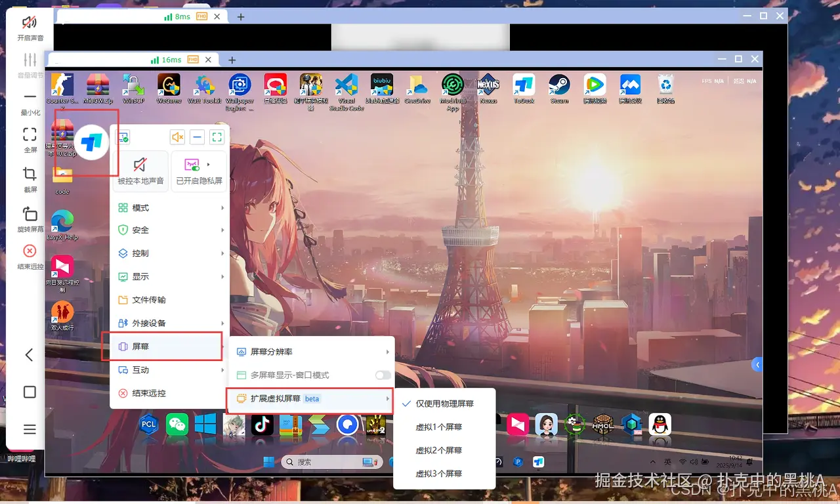The image size is (840, 504).
Task: Click 最小化 in the left sidebar
Action: 30,103
